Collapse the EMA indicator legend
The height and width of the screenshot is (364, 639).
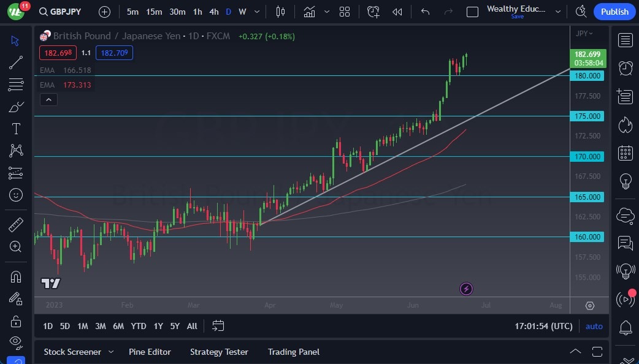coord(48,99)
